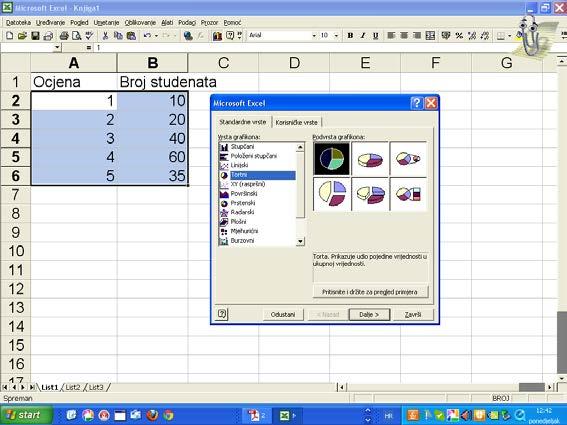
Task: Open the Umetanje menu
Action: coord(106,22)
